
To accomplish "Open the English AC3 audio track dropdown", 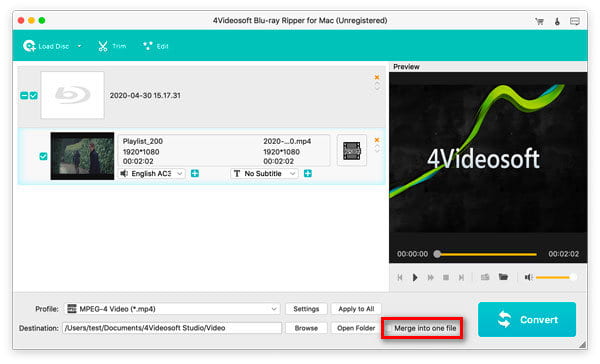I will coord(152,174).
